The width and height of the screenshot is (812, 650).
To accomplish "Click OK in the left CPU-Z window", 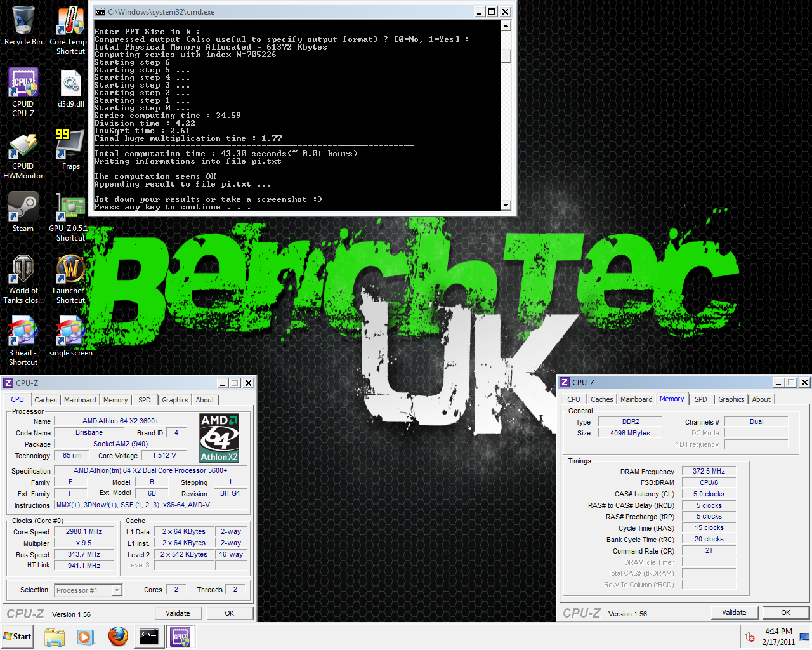I will [230, 613].
